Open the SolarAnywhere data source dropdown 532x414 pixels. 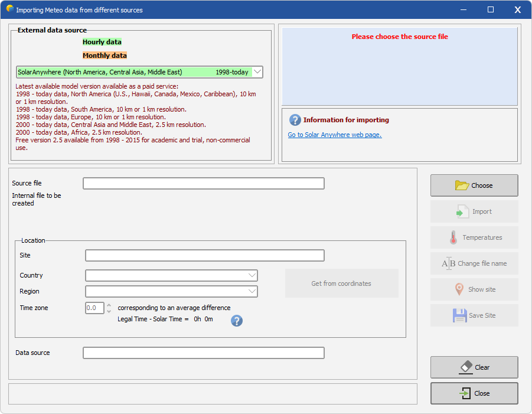pos(257,72)
